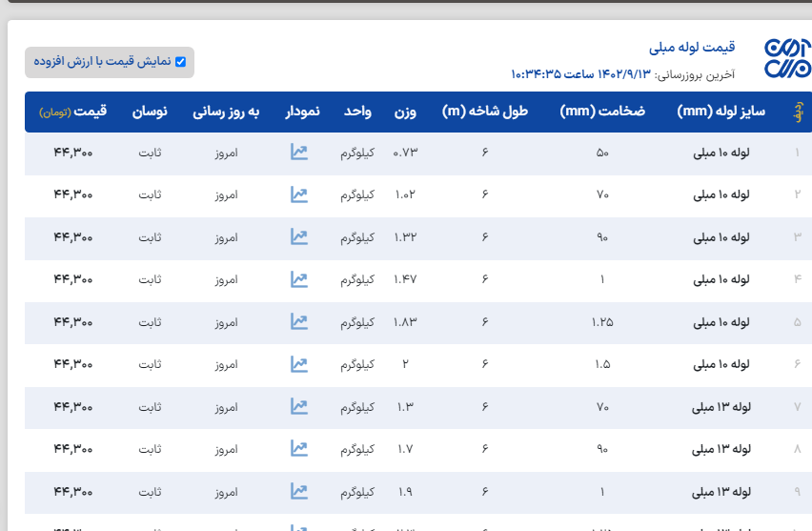This screenshot has width=812, height=531.
Task: Open chart icon in row 9
Action: (x=299, y=492)
